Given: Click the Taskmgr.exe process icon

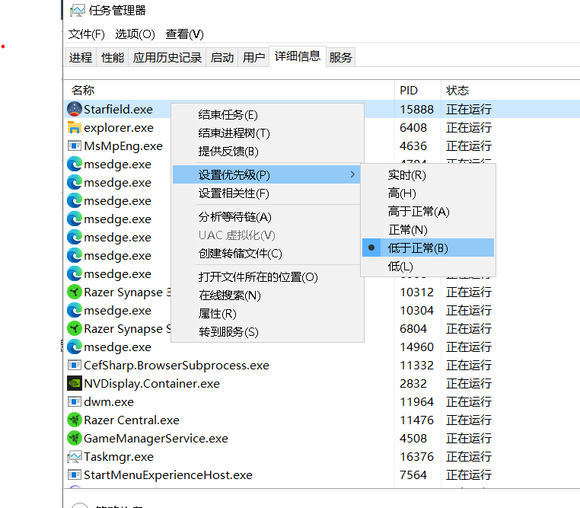Looking at the screenshot, I should coord(74,457).
